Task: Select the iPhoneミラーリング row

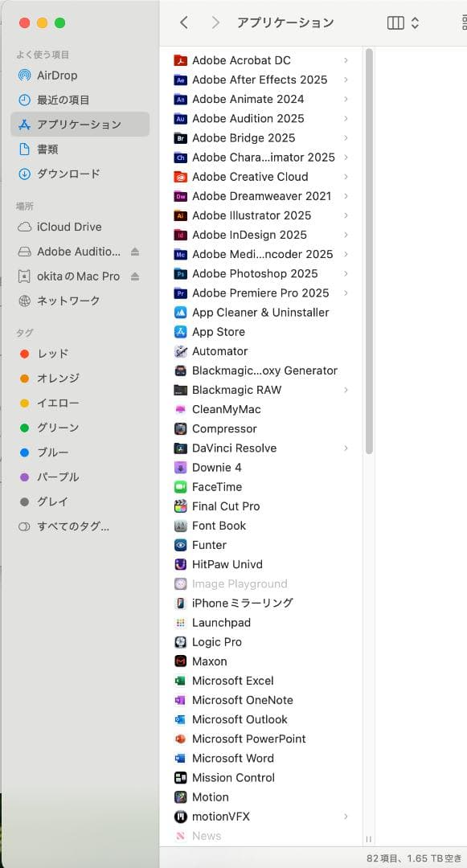Action: pyautogui.click(x=262, y=603)
